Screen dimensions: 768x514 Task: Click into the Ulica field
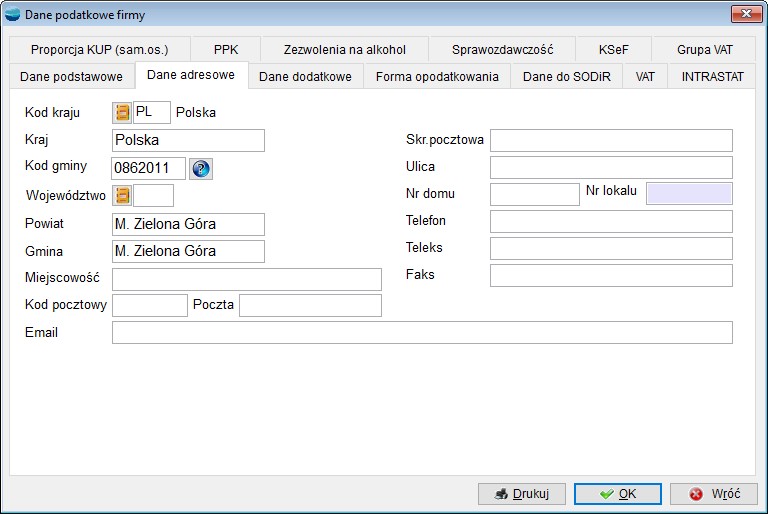coord(611,167)
